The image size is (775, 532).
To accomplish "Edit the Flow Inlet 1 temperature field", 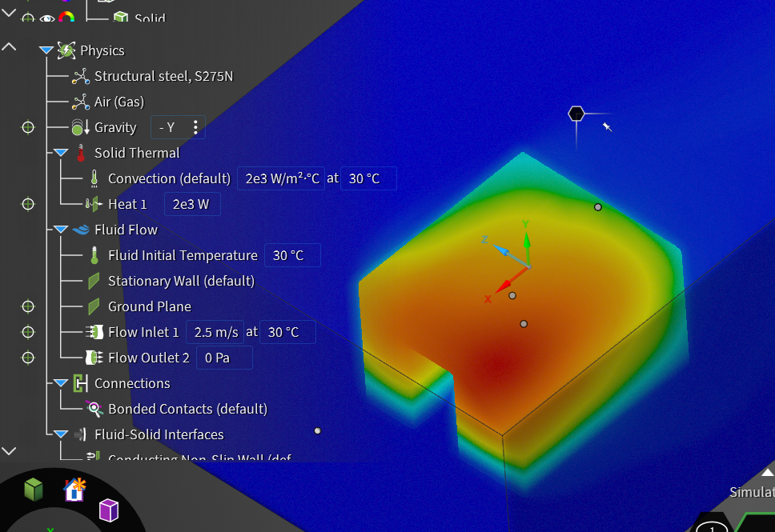I will (287, 332).
